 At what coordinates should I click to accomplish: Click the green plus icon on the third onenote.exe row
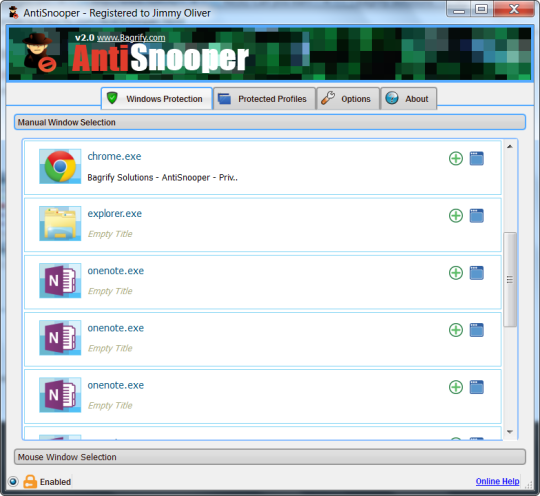click(x=456, y=387)
